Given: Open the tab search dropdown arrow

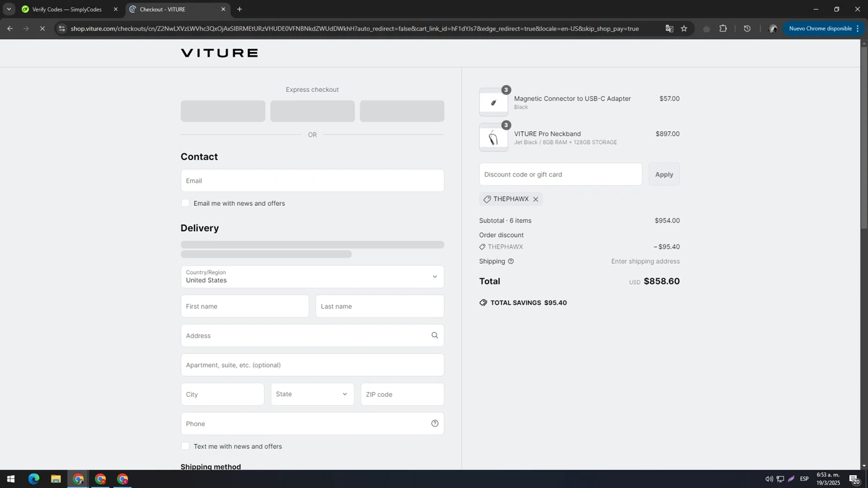Looking at the screenshot, I should tap(9, 9).
